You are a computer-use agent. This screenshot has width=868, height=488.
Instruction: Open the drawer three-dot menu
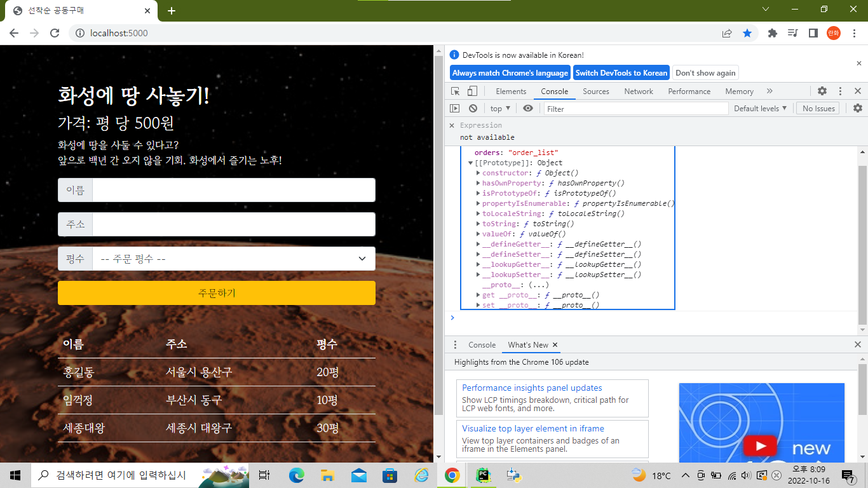(455, 345)
